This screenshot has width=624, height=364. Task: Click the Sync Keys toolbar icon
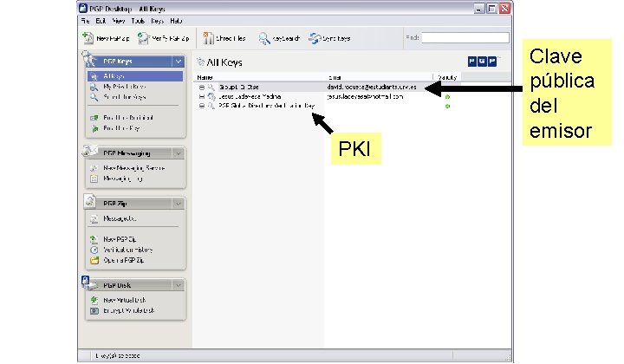point(315,38)
